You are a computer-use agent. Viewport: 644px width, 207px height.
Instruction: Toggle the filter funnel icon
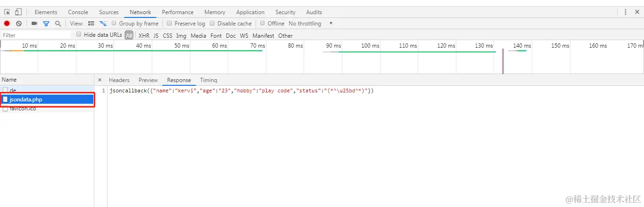46,23
